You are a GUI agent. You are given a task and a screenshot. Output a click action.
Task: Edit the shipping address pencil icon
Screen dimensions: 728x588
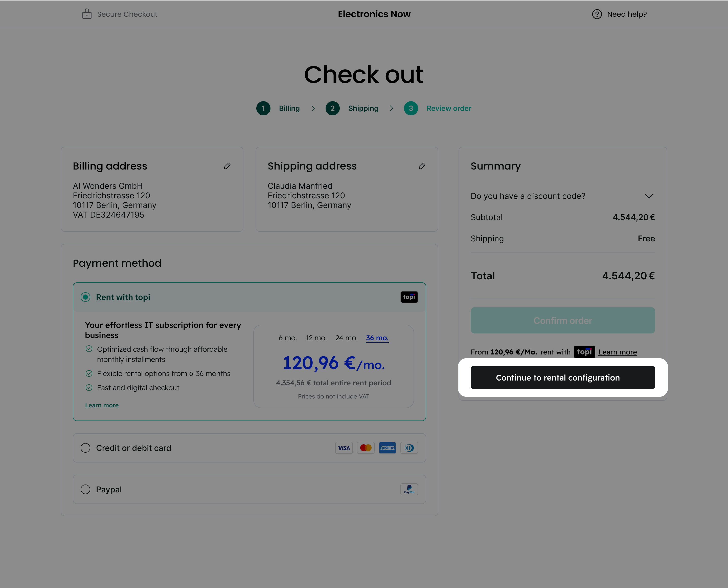tap(422, 166)
